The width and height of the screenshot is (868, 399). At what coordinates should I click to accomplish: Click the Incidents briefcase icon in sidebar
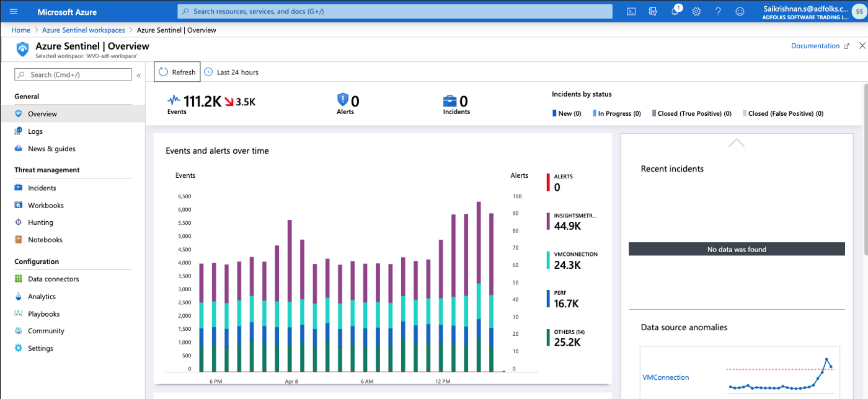(19, 188)
